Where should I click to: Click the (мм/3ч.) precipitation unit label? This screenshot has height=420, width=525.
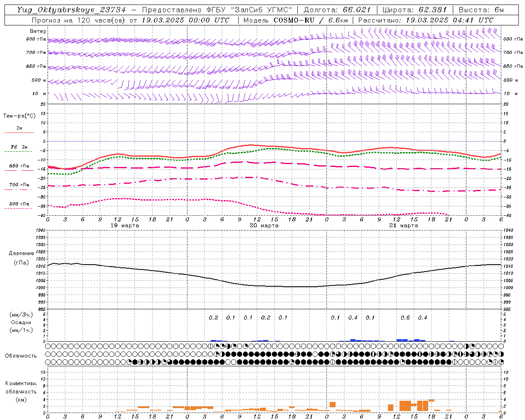click(21, 315)
